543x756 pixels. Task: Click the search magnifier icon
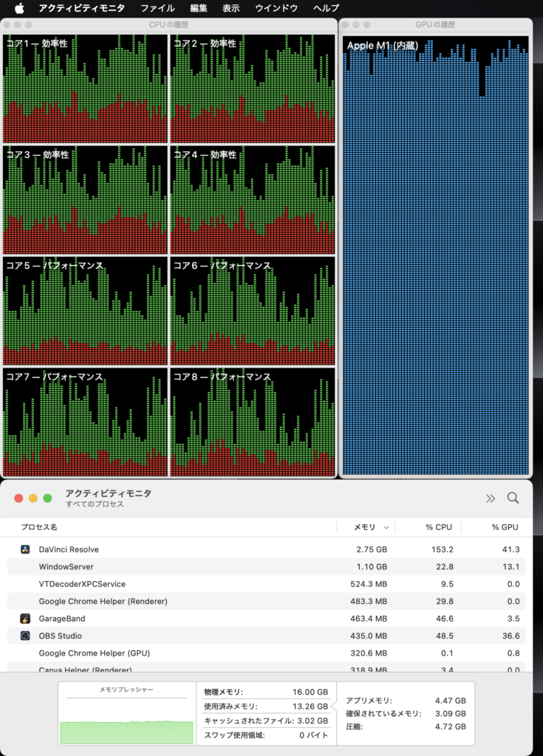coord(513,498)
